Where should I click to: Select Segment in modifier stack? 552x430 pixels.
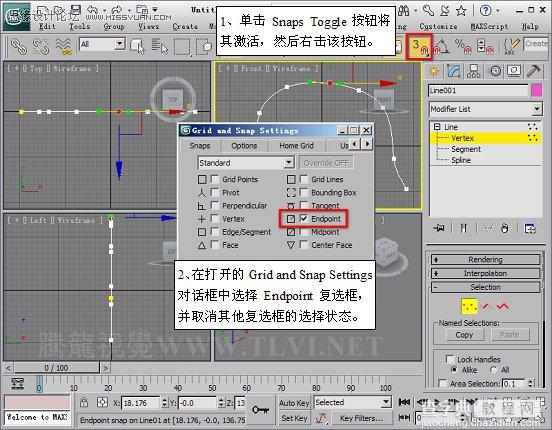click(x=466, y=149)
